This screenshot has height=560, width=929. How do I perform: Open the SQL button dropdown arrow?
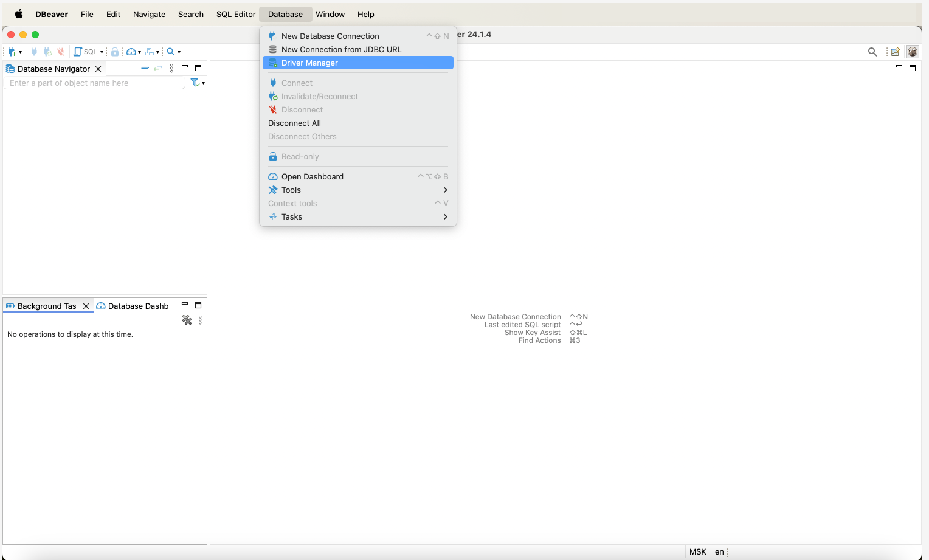coord(102,52)
